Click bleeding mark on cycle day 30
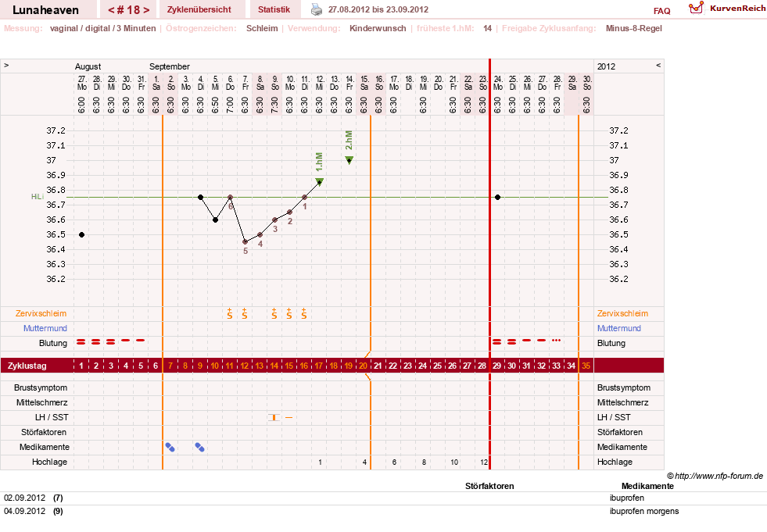The width and height of the screenshot is (767, 532). tap(511, 342)
